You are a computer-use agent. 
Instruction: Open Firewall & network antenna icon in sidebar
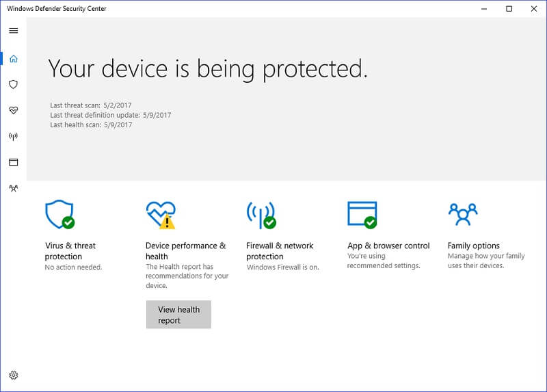pos(13,137)
